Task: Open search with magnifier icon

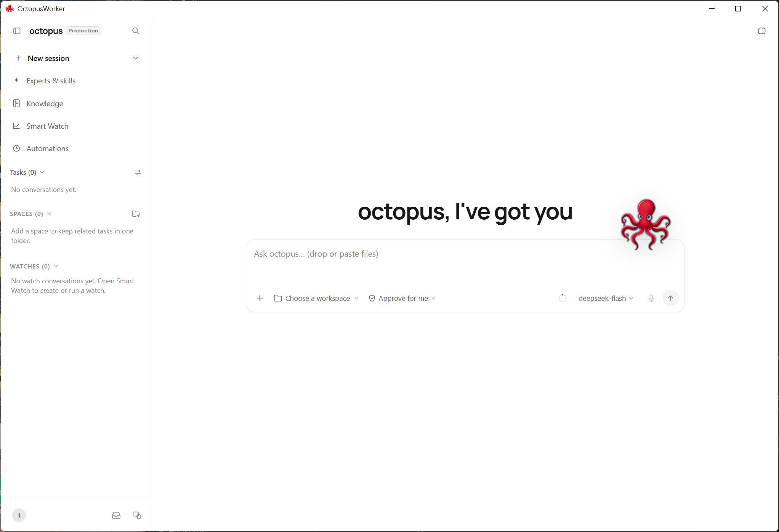Action: [x=136, y=31]
